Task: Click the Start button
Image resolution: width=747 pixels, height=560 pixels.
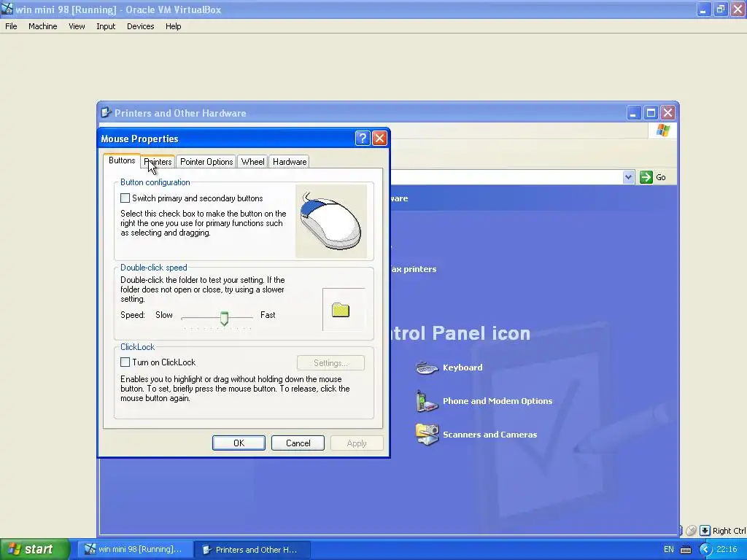Action: pos(34,550)
